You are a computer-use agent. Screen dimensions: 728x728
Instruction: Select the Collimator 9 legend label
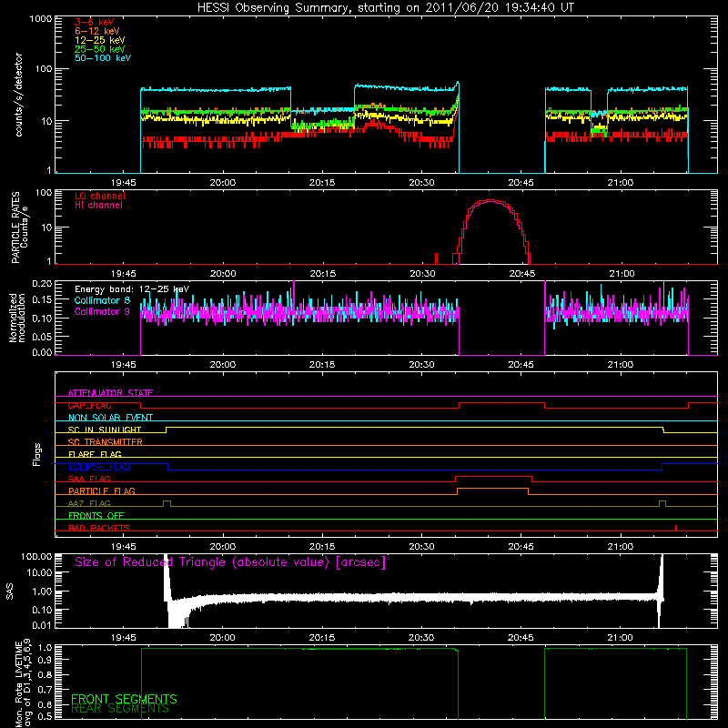pyautogui.click(x=102, y=311)
